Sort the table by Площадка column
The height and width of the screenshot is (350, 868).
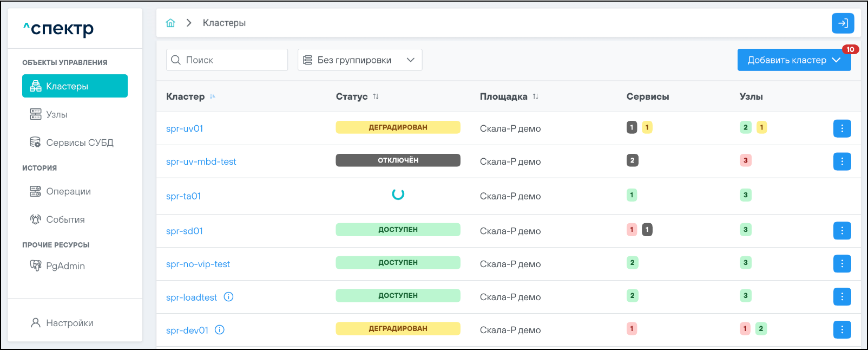[x=535, y=96]
